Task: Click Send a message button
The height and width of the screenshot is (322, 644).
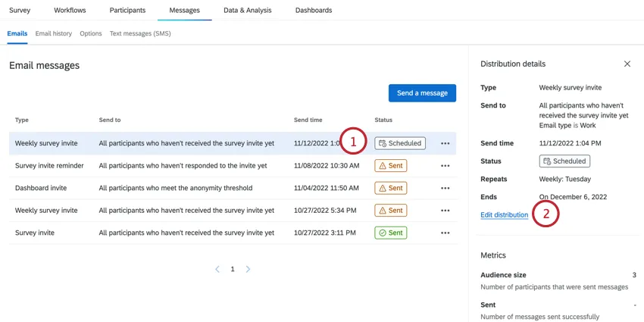Action: click(x=422, y=93)
